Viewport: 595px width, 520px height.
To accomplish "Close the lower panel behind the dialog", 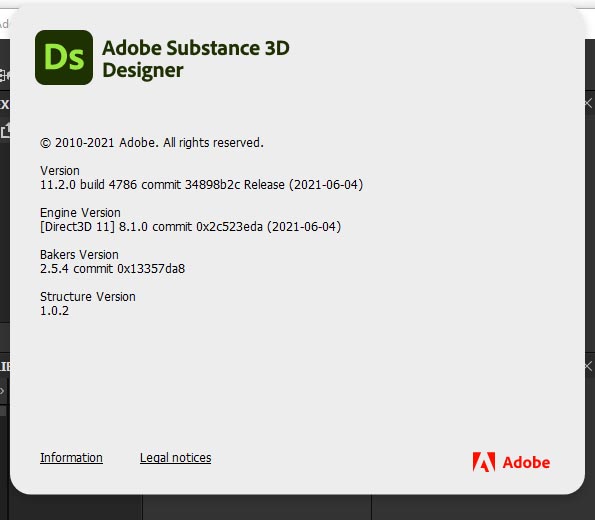I will pos(588,366).
